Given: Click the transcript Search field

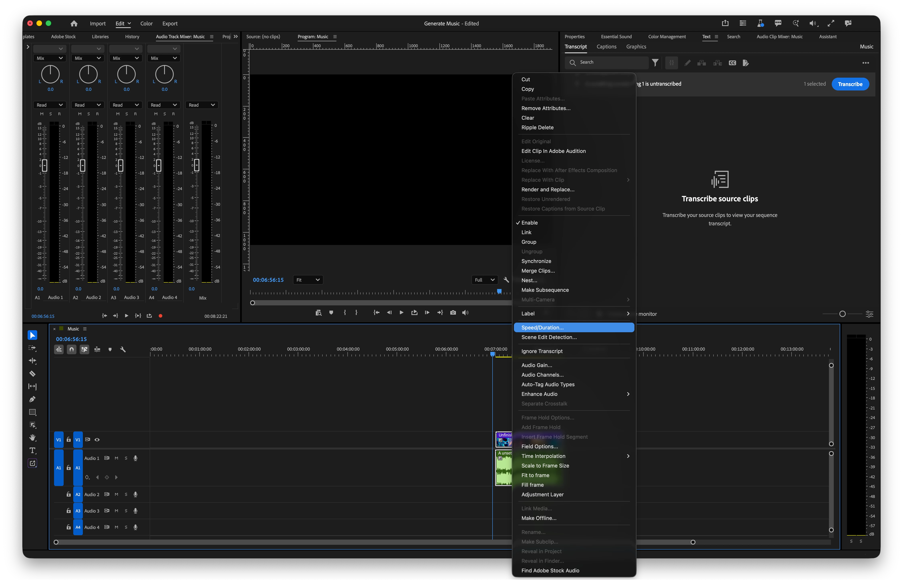Looking at the screenshot, I should click(606, 62).
